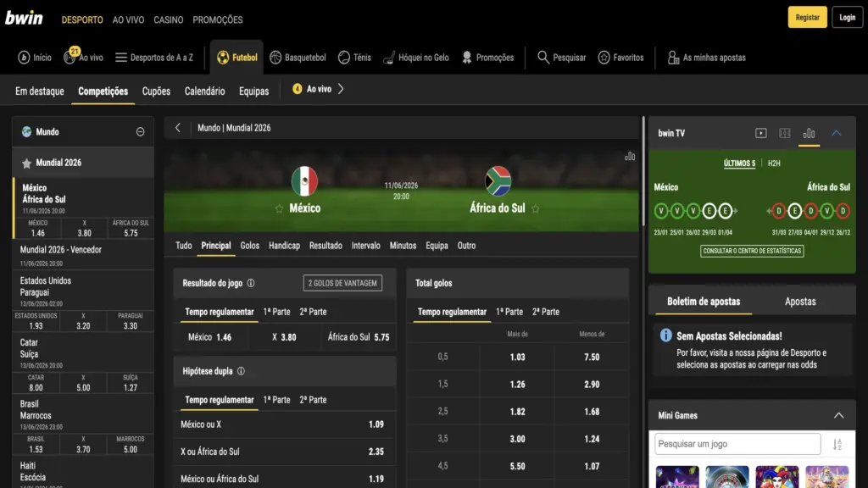Collapse the Mundo section

pos(140,131)
